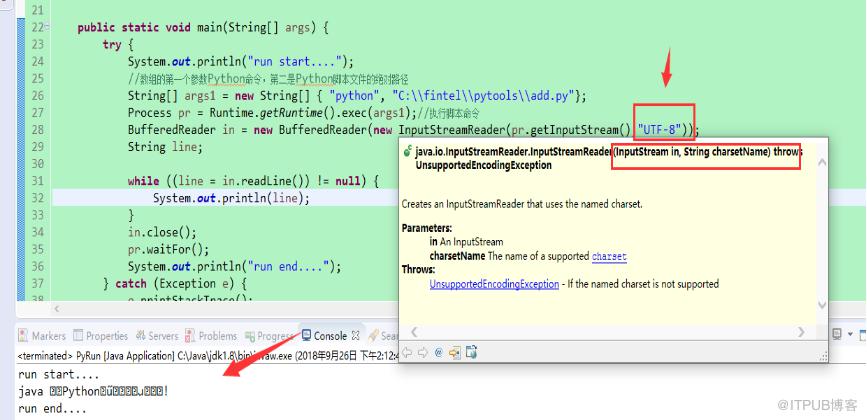This screenshot has width=867, height=420.
Task: Click the 'try {' keyword on line 23
Action: (118, 45)
